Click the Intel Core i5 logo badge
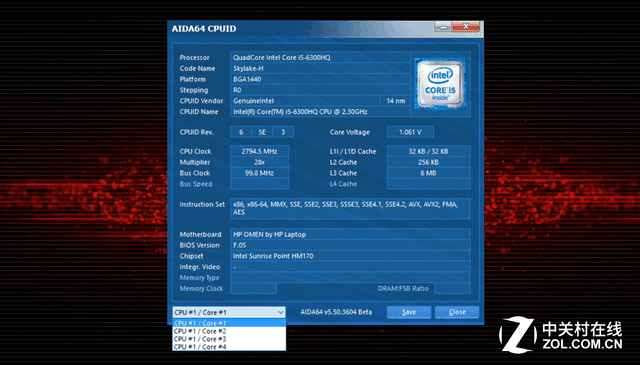Image resolution: width=640 pixels, height=365 pixels. click(440, 84)
